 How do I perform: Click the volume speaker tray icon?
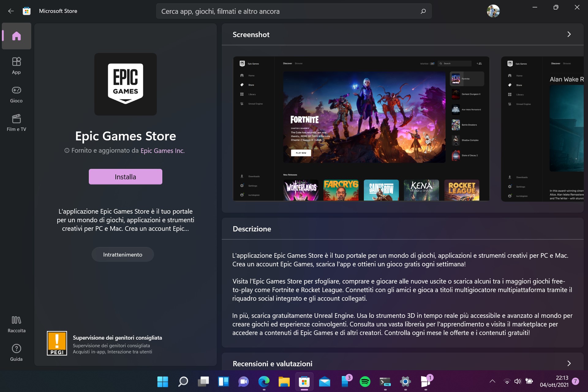[x=518, y=382]
